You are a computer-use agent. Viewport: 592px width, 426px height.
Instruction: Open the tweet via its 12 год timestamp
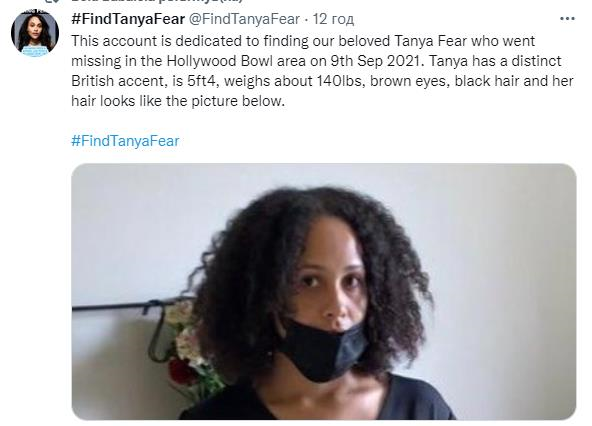point(333,19)
